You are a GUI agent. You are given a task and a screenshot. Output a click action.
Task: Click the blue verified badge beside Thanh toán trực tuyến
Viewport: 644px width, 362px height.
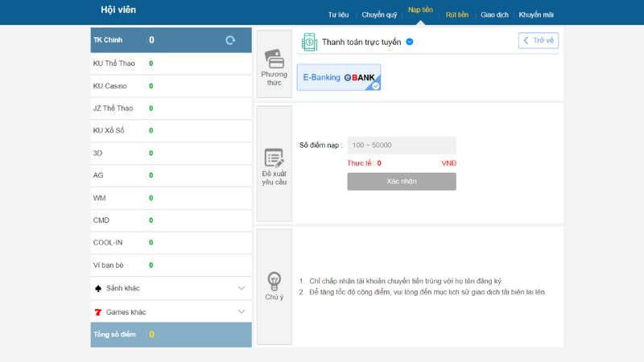point(410,41)
